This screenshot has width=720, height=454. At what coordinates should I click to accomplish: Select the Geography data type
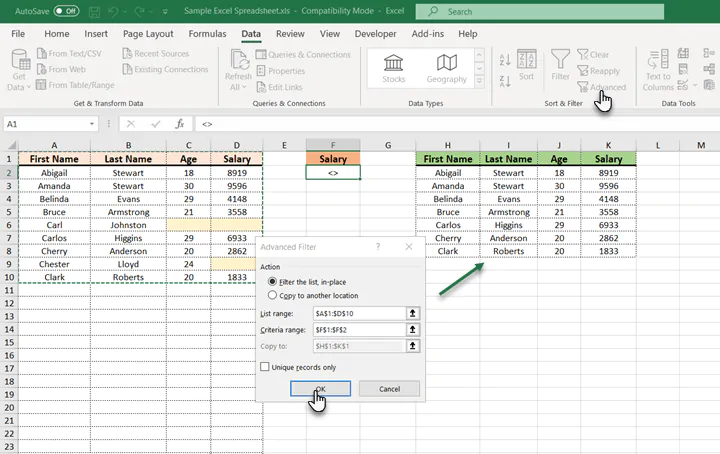pyautogui.click(x=446, y=68)
